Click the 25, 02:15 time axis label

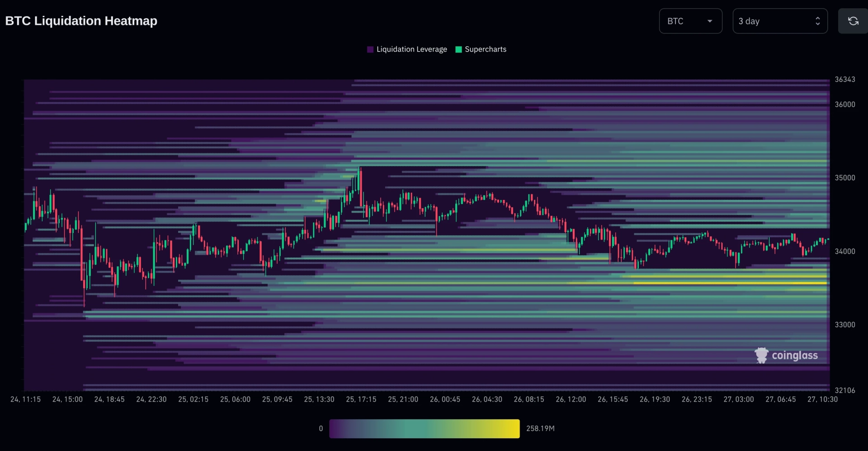[193, 399]
